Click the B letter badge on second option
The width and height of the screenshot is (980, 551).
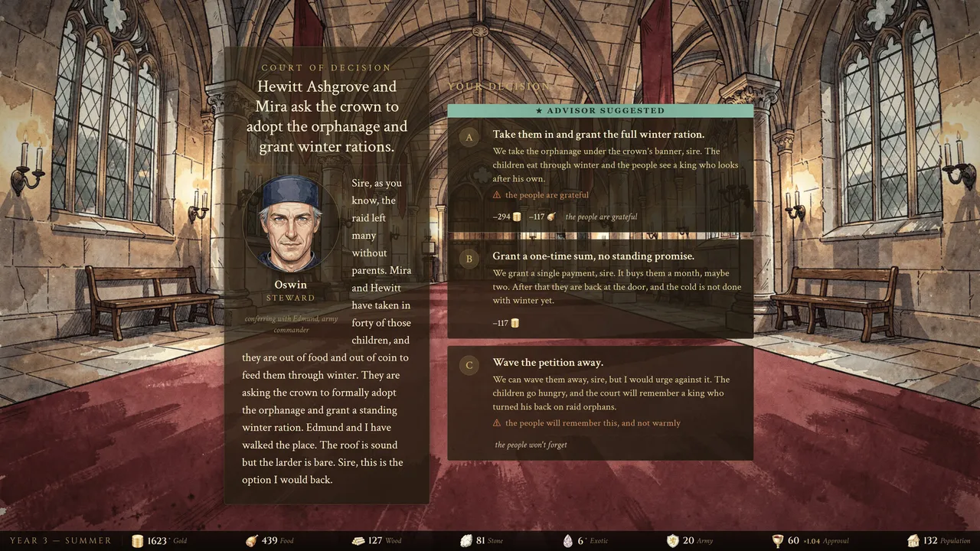click(469, 259)
